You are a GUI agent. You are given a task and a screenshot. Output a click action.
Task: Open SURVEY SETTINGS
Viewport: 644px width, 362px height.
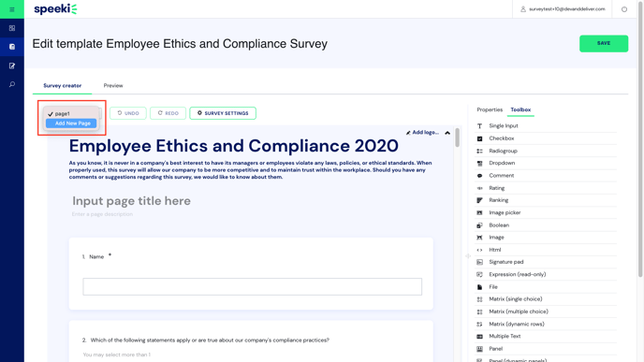pos(223,113)
